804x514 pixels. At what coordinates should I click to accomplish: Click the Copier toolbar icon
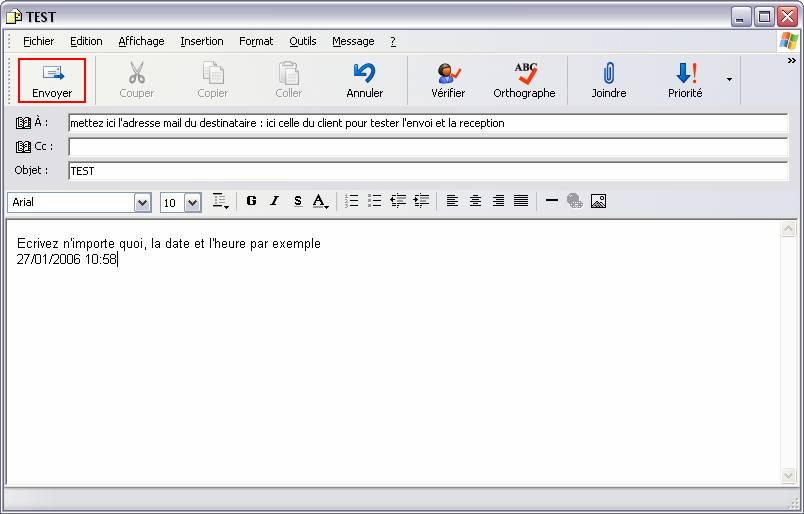(213, 73)
